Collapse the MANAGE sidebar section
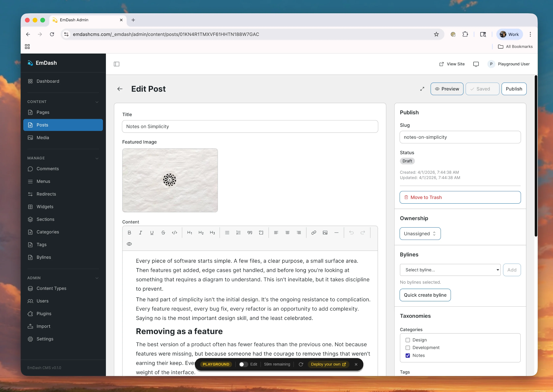 tap(97, 158)
